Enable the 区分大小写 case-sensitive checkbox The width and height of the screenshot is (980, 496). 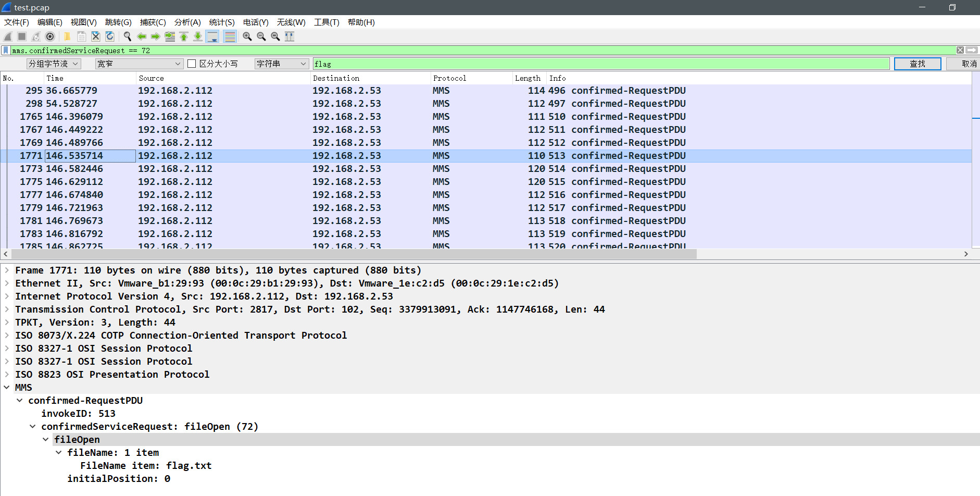pyautogui.click(x=192, y=64)
